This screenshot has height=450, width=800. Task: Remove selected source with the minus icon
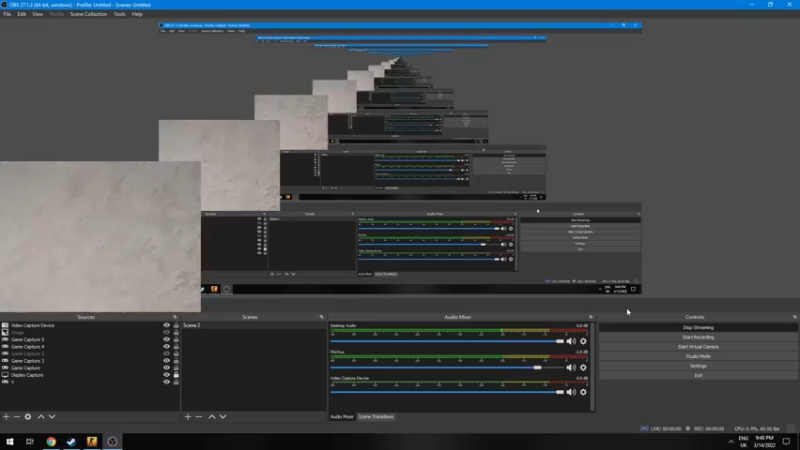click(17, 417)
